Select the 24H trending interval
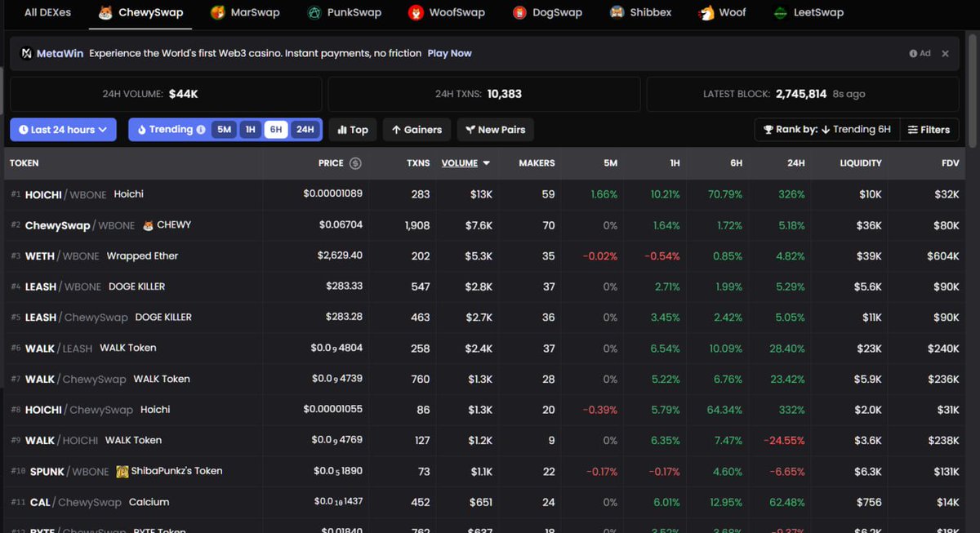Viewport: 980px width, 533px height. pos(305,130)
